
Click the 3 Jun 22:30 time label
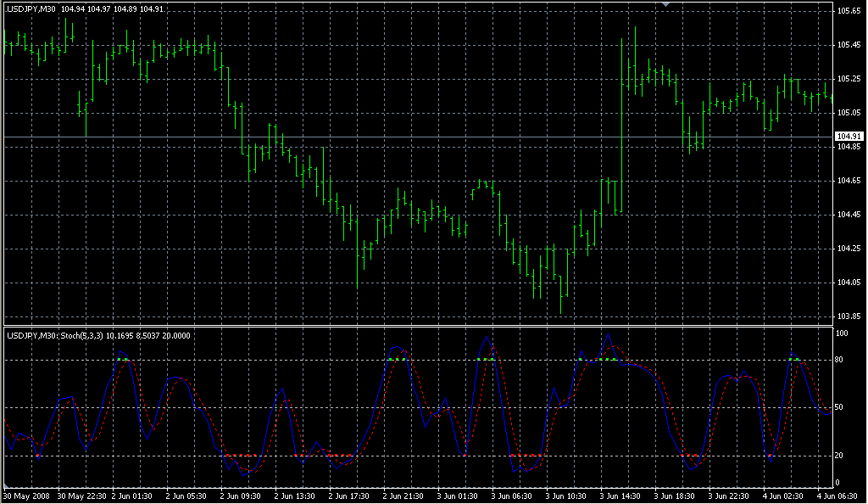coord(729,496)
